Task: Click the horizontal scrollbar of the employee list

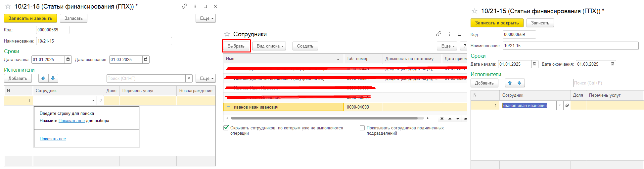Action: pos(324,118)
